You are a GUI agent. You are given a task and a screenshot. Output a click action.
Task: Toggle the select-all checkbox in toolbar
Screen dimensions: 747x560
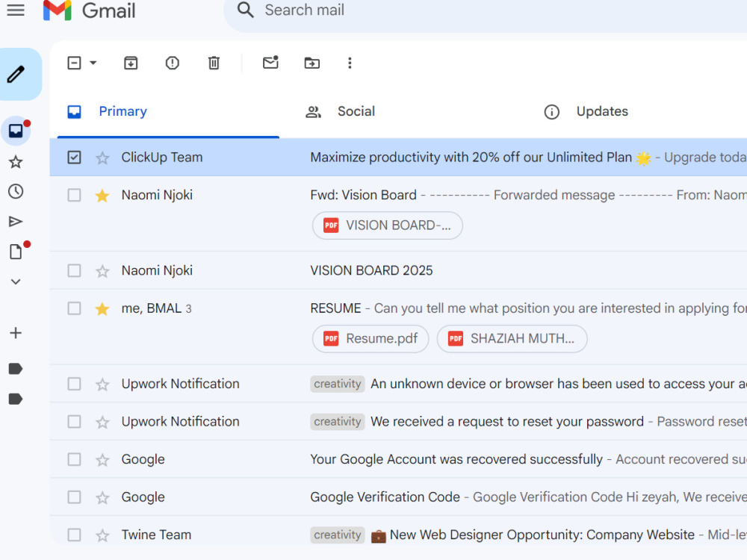point(74,63)
